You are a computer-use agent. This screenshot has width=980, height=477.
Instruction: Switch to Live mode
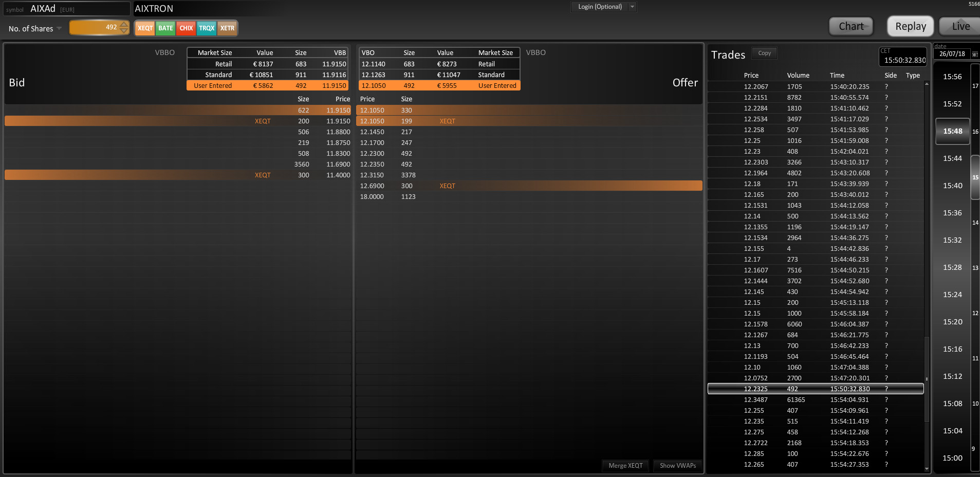pos(960,26)
